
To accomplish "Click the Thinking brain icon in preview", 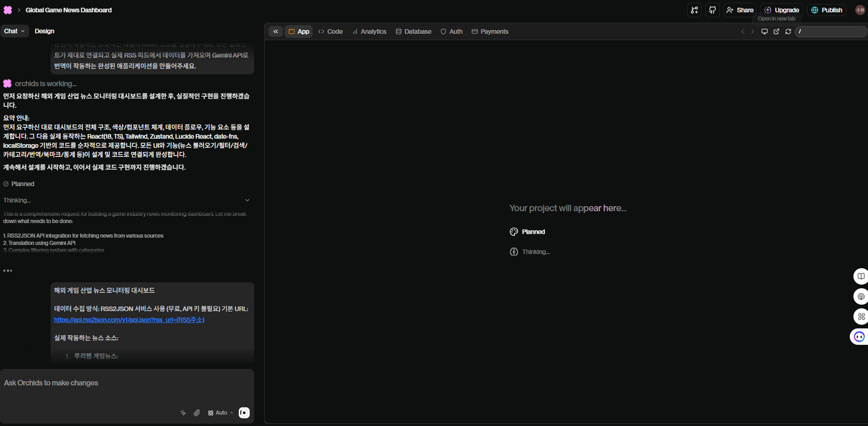I will point(514,252).
